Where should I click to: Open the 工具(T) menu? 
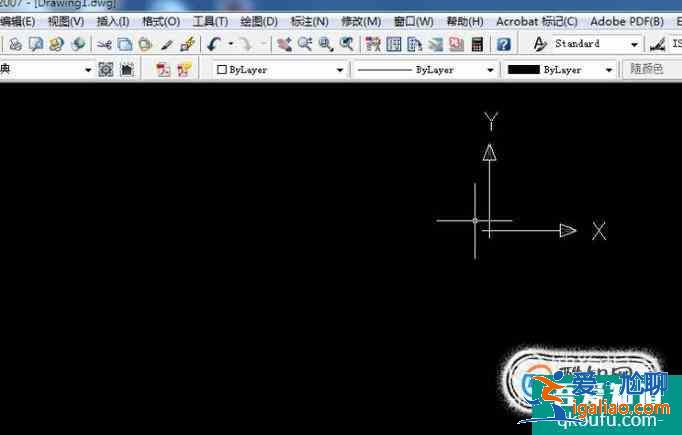(209, 21)
